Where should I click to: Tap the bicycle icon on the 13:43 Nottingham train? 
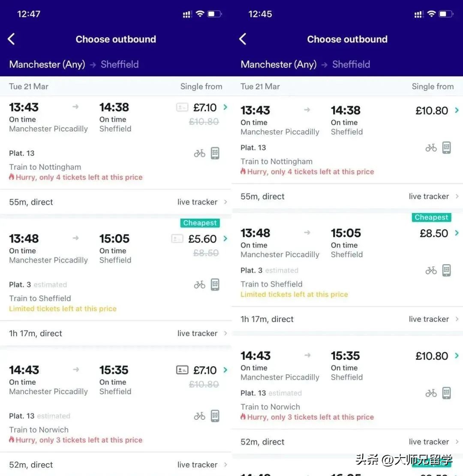tap(199, 153)
